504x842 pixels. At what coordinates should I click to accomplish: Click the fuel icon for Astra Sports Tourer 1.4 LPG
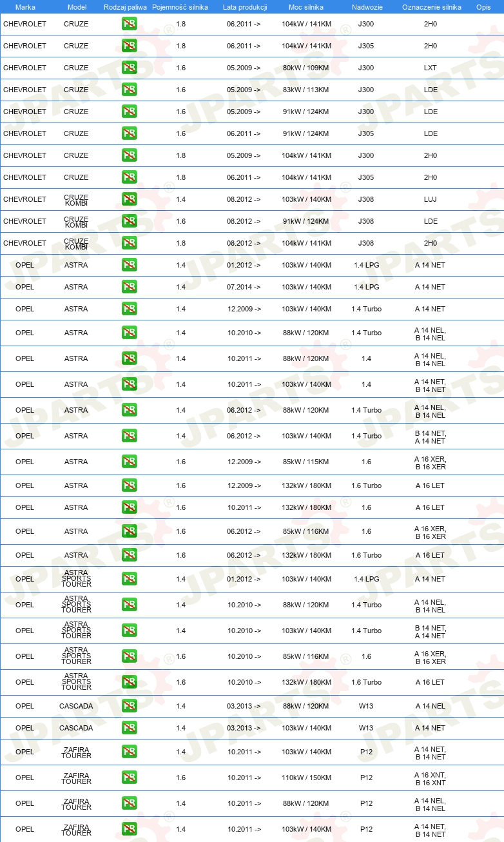129,579
